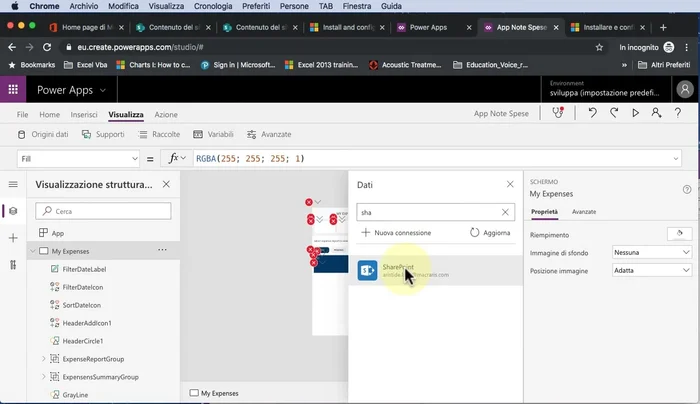This screenshot has width=700, height=404.
Task: Switch to the Inserisci ribbon tab
Action: (84, 115)
